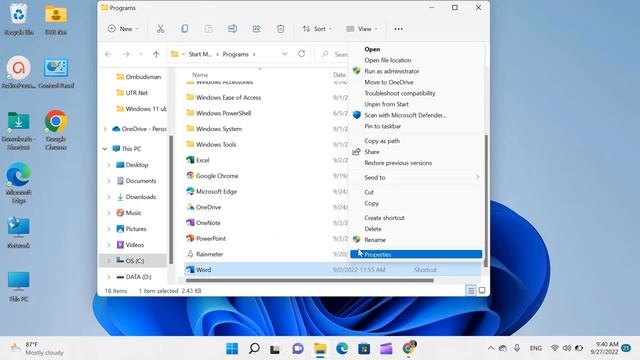Viewport: 640px width, 360px height.
Task: Expand the Documents tree node
Action: (109, 181)
